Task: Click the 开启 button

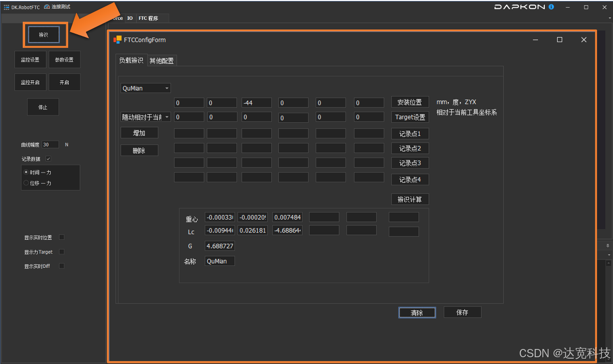Action: coord(64,82)
